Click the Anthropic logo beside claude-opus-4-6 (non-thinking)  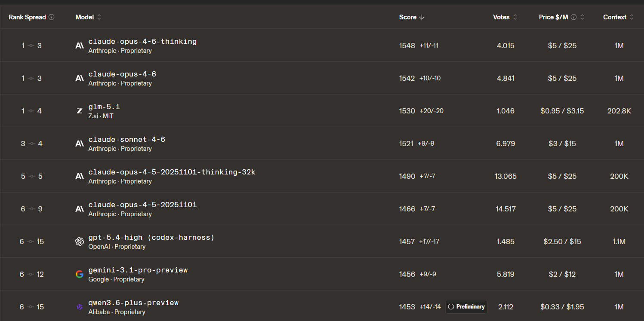tap(80, 78)
